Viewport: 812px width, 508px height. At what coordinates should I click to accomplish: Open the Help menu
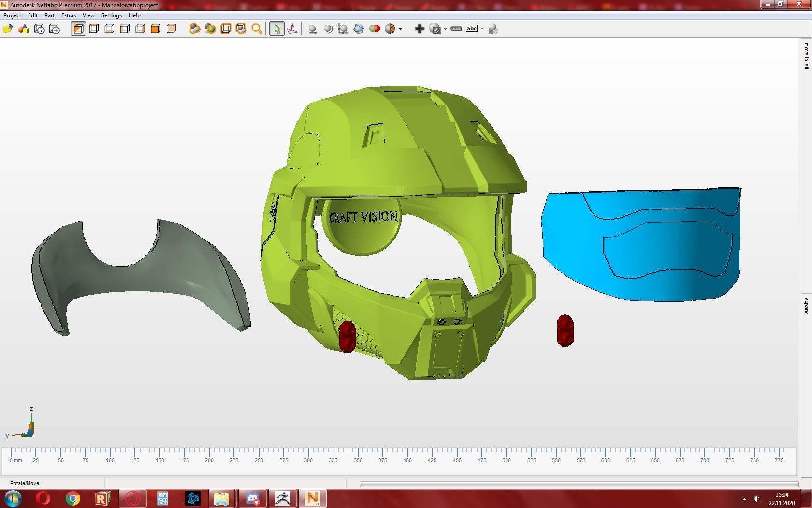(134, 15)
